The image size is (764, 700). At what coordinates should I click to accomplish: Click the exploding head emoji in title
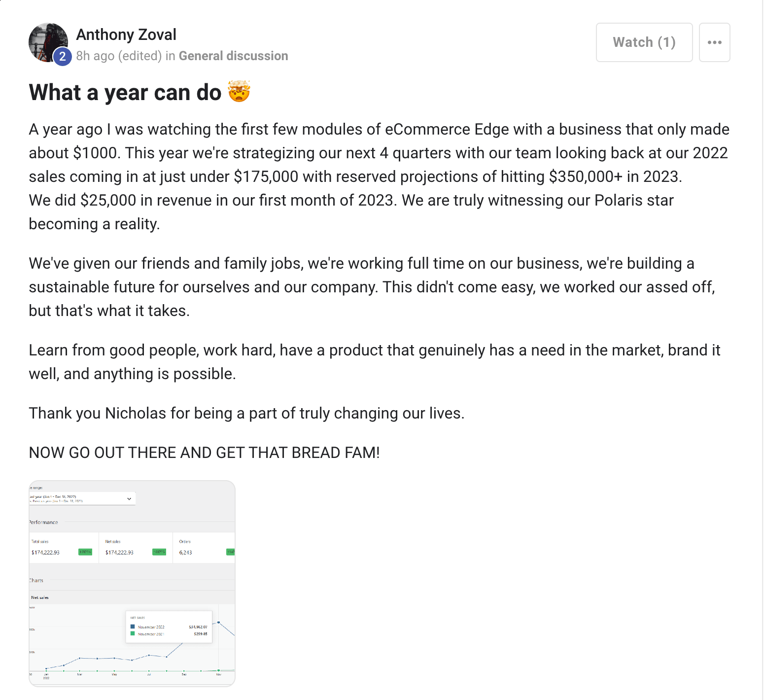pos(239,92)
